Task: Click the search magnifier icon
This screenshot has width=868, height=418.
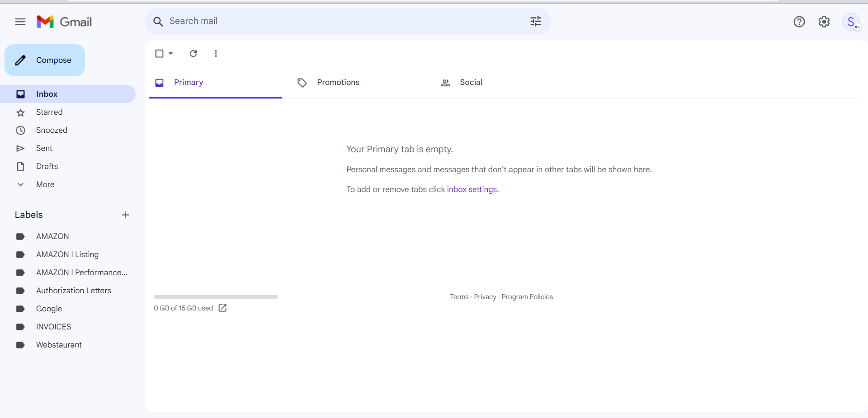Action: tap(158, 22)
